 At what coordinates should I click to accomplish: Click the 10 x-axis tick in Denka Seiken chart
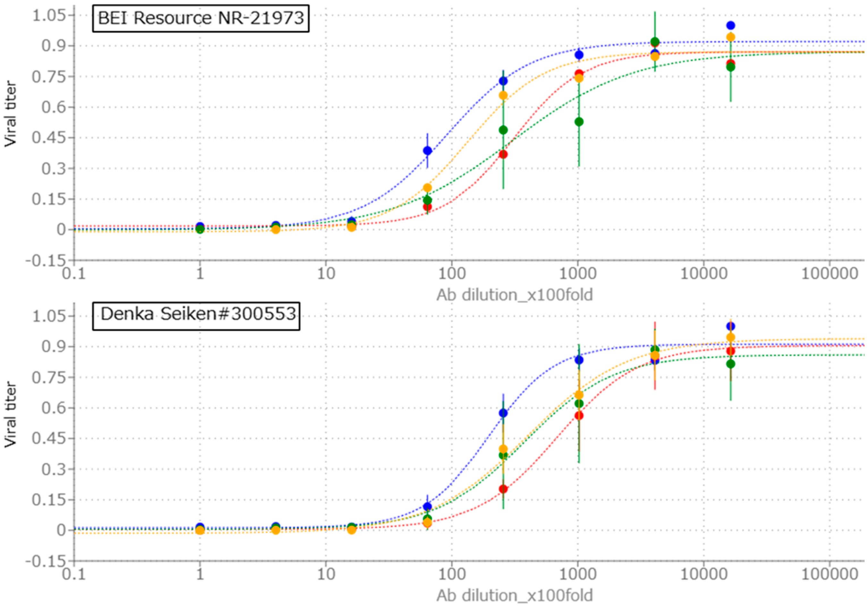click(326, 575)
